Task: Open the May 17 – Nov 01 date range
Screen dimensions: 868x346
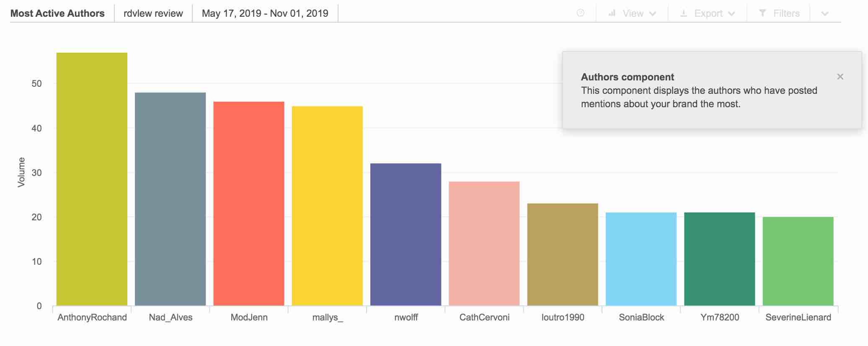Action: pyautogui.click(x=265, y=13)
